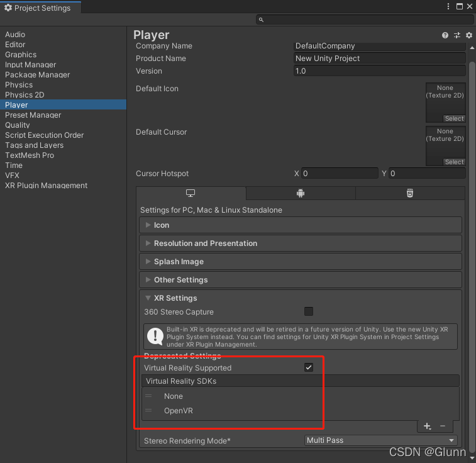Open Script Execution Order category
Viewport: 476px width, 463px height.
(63, 135)
